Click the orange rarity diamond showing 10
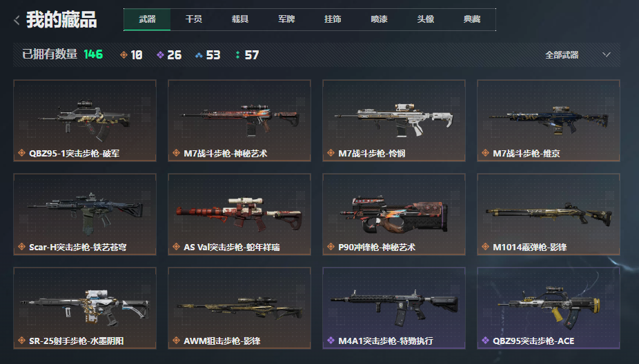639x364 pixels. pos(124,54)
